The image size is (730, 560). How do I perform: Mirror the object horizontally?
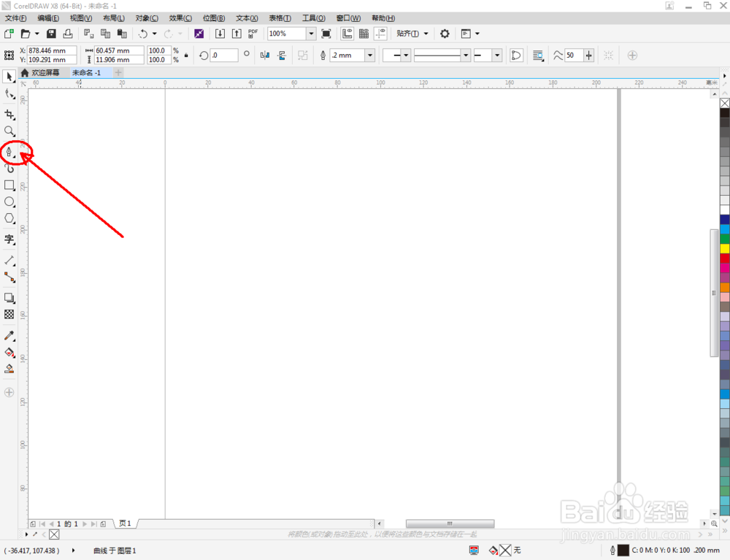(x=265, y=55)
